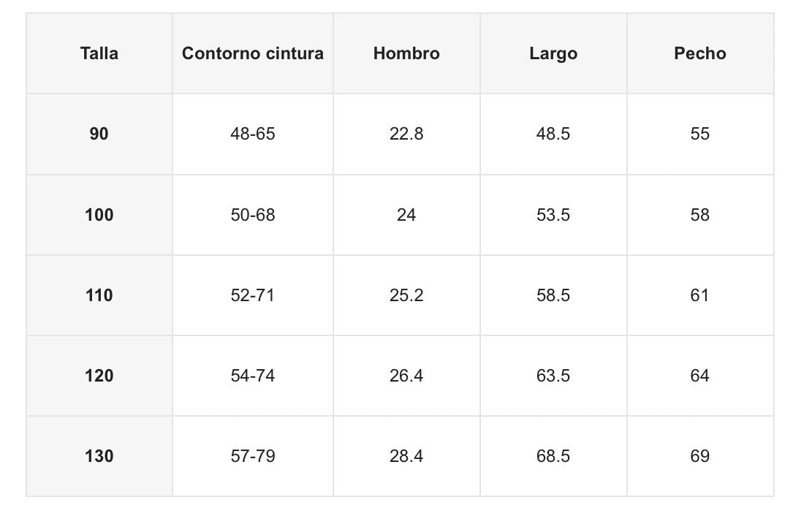The width and height of the screenshot is (812, 508).
Task: Click the waist value 48-65 cell
Action: [253, 134]
